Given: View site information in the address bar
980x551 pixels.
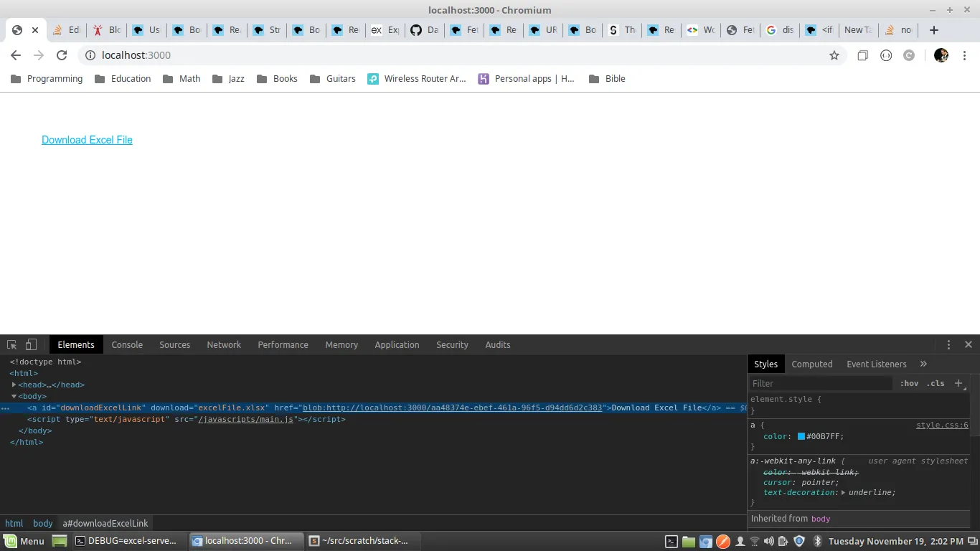Looking at the screenshot, I should coord(90,55).
